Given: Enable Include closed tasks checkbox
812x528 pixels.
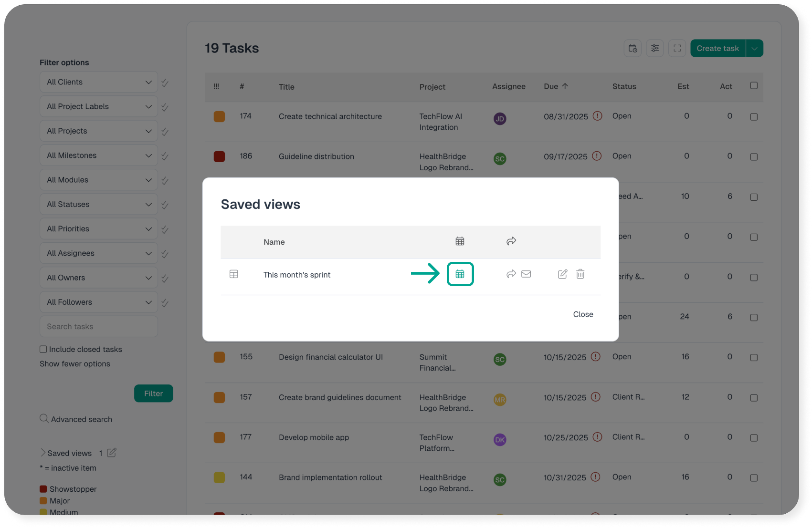Looking at the screenshot, I should pyautogui.click(x=43, y=349).
